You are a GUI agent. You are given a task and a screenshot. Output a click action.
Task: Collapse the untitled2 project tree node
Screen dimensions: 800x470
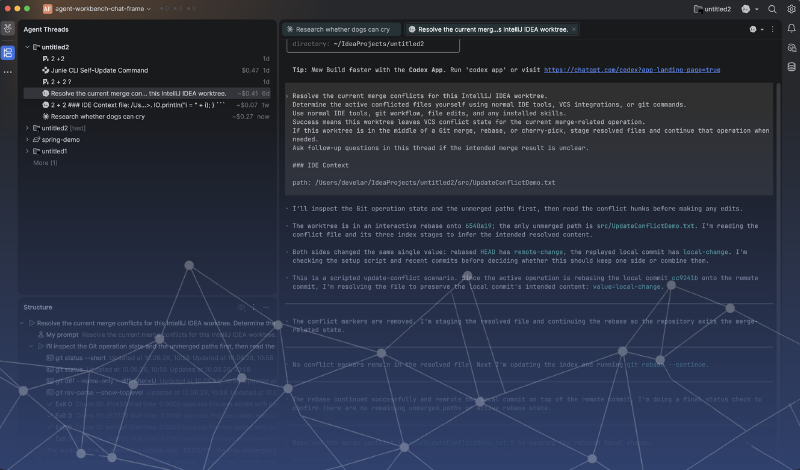pyautogui.click(x=28, y=47)
